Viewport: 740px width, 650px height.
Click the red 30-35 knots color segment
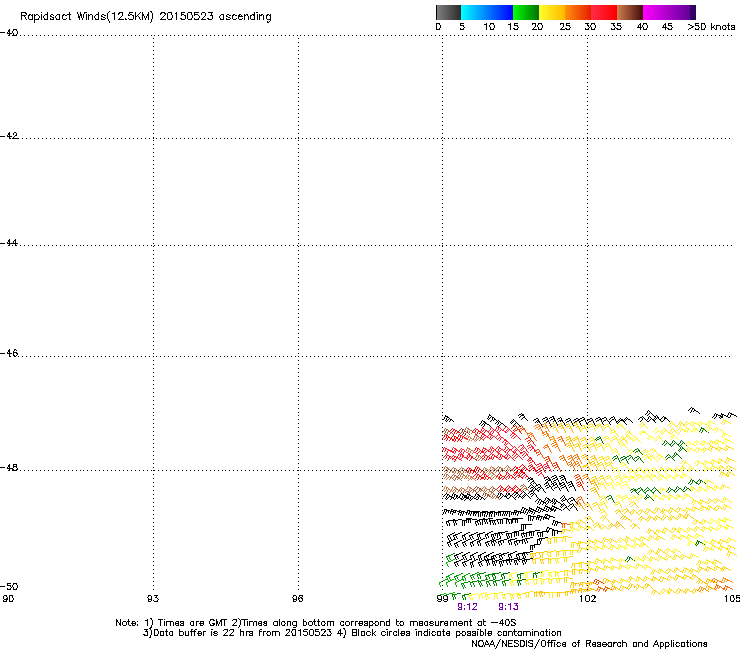click(604, 12)
